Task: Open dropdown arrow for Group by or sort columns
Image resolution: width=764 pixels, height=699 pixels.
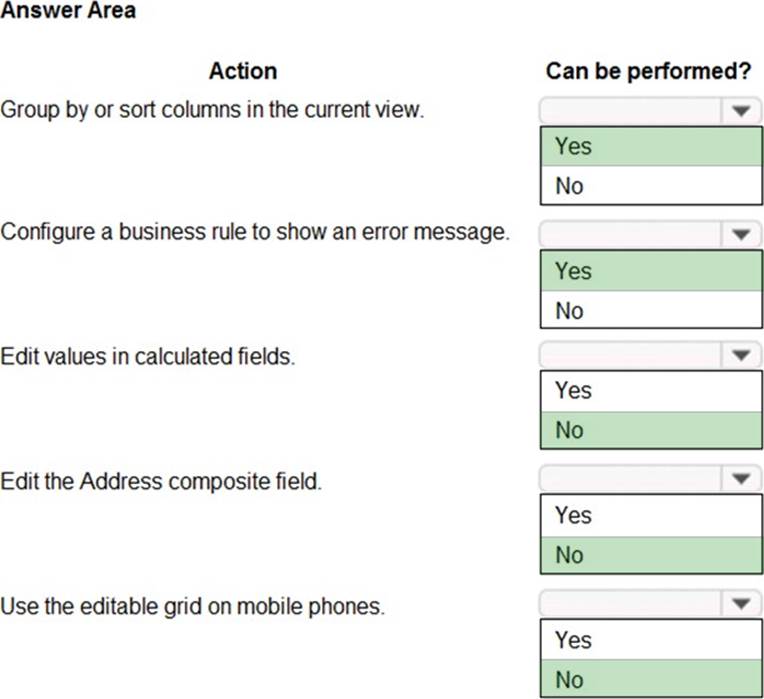Action: pyautogui.click(x=741, y=111)
